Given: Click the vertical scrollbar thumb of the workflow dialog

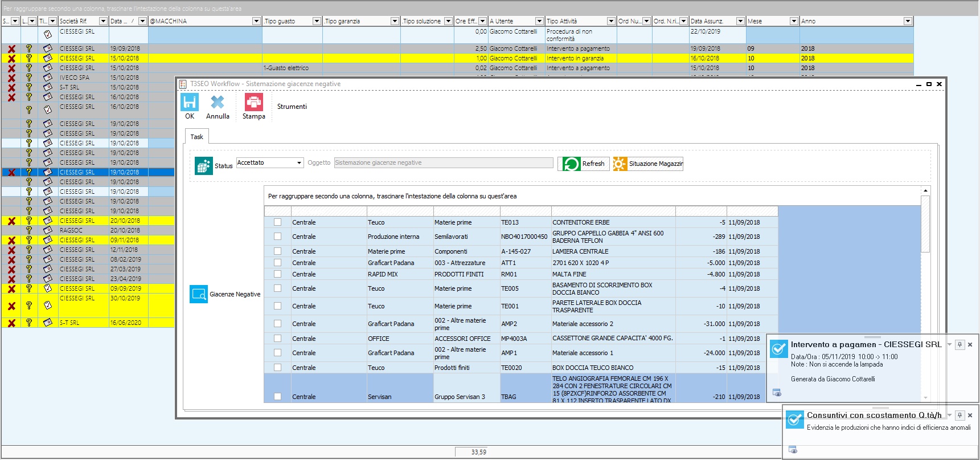Looking at the screenshot, I should pyautogui.click(x=925, y=223).
